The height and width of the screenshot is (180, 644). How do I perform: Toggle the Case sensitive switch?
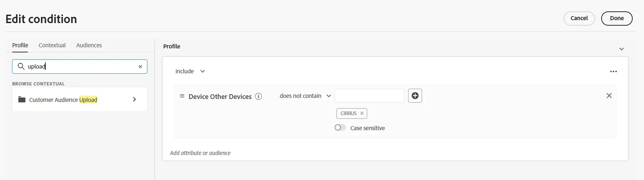(340, 128)
